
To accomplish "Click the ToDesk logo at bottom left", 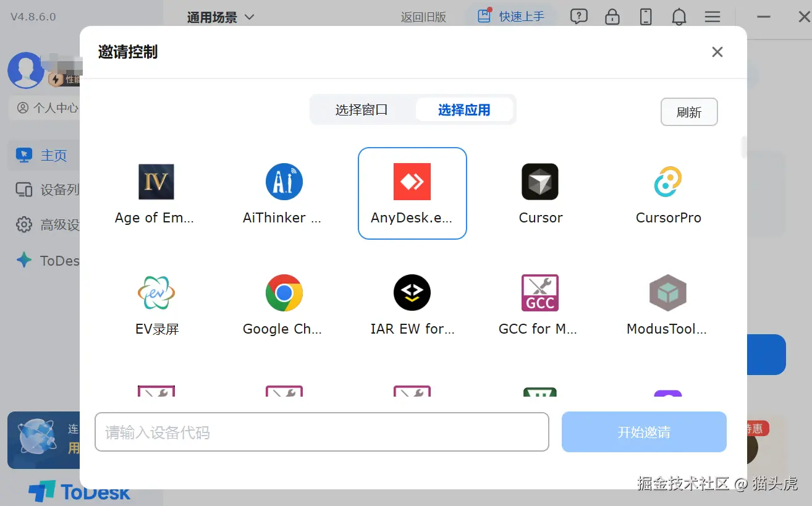I will point(80,492).
